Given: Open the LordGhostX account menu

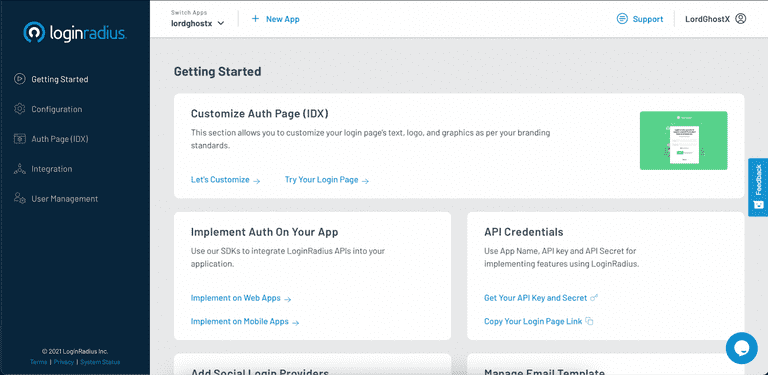Looking at the screenshot, I should pos(715,19).
